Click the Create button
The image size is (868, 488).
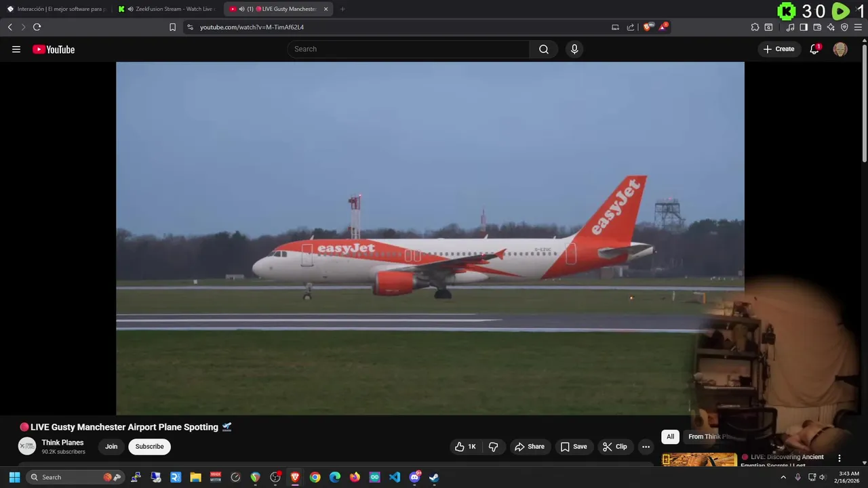[778, 49]
